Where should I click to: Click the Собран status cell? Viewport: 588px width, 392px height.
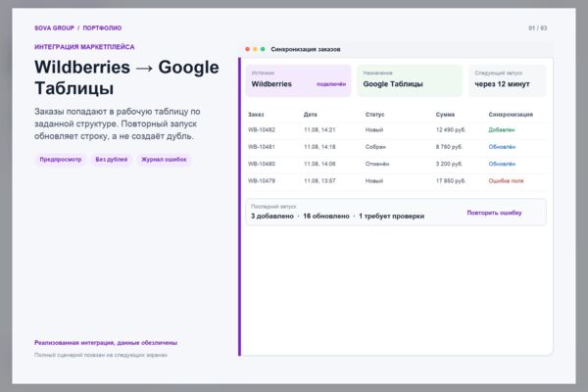tap(375, 147)
